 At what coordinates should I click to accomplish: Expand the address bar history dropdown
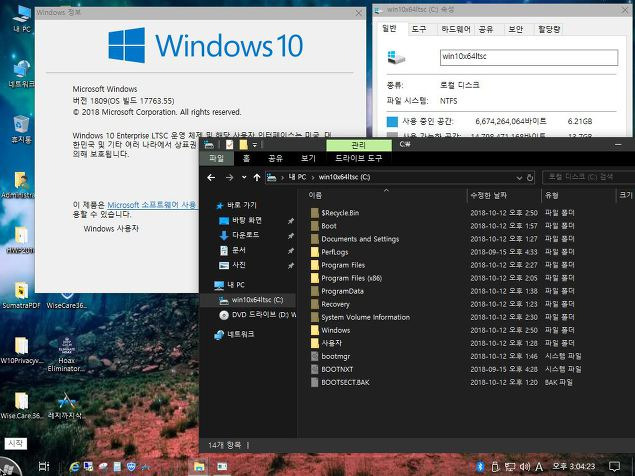pyautogui.click(x=519, y=178)
